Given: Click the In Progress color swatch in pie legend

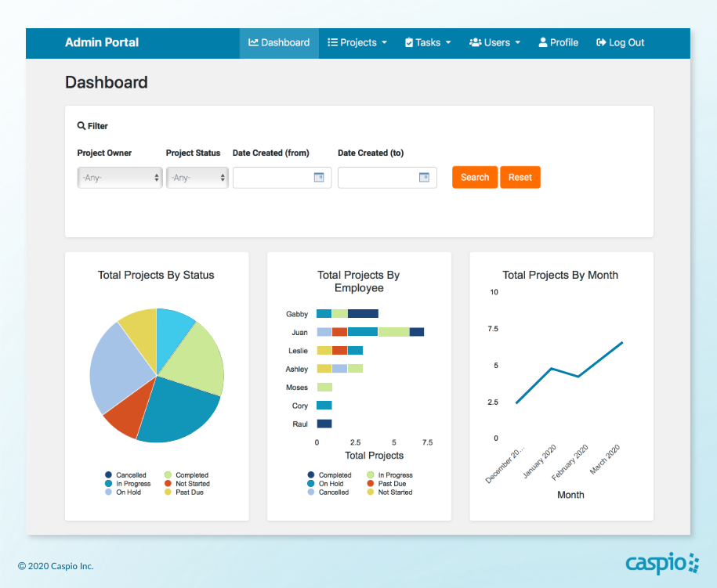Looking at the screenshot, I should point(108,484).
